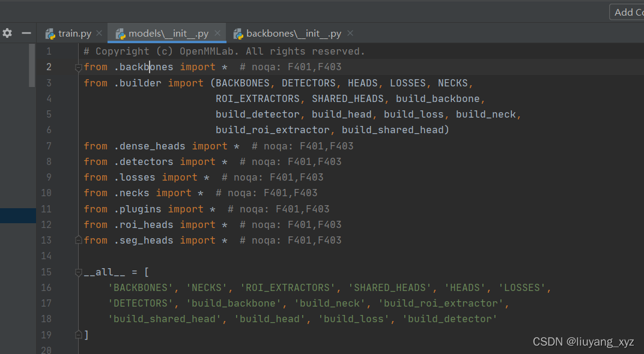This screenshot has width=644, height=354.
Task: Click the settings gear icon top-left
Action: tap(7, 33)
